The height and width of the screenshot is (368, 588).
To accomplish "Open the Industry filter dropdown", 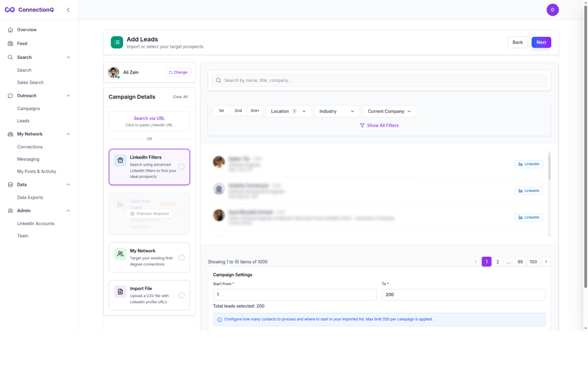I will coord(337,111).
